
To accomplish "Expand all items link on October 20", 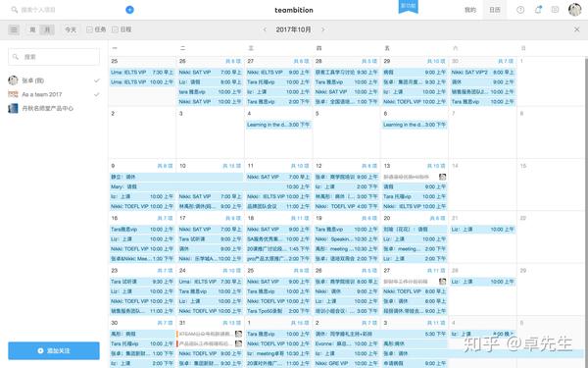I will 437,218.
